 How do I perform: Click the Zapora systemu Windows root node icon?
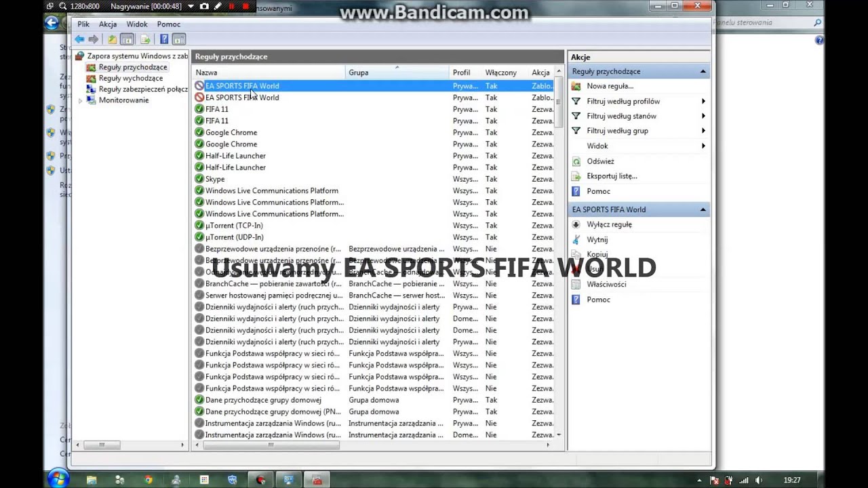pos(80,56)
